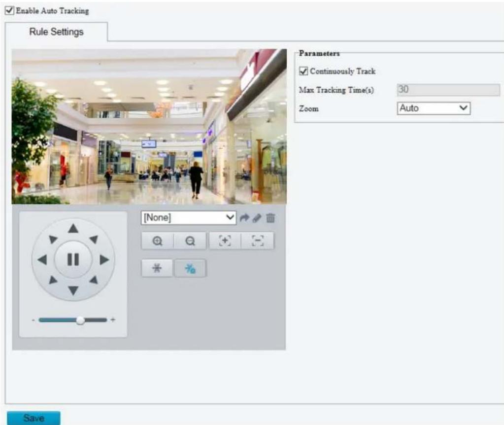Click the live camera preview image
504x425 pixels.
[149, 126]
